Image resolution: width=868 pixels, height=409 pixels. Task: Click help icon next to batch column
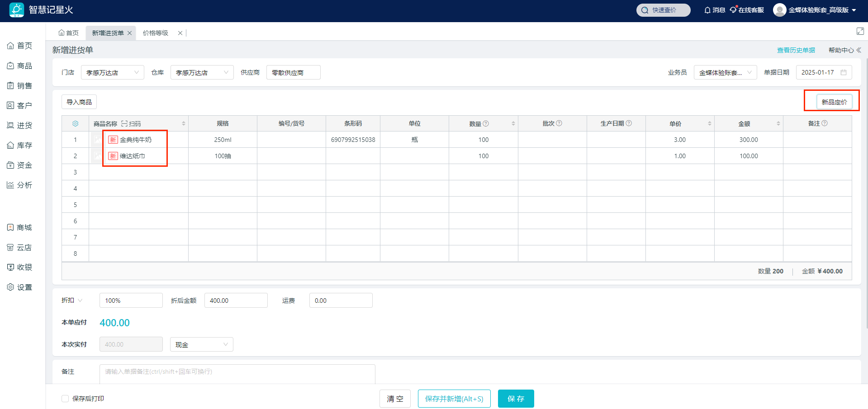tap(559, 123)
